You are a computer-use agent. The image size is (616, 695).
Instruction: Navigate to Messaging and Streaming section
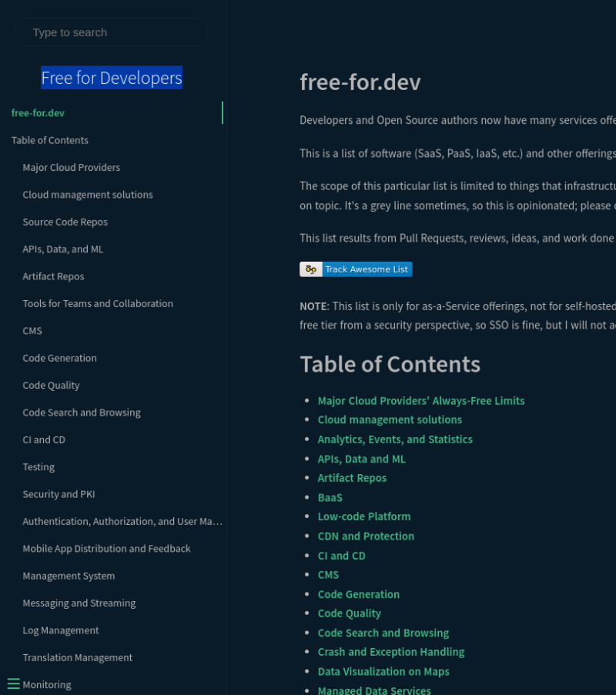click(x=79, y=603)
